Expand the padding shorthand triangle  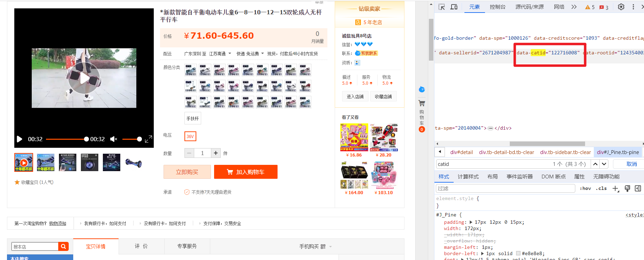(471, 222)
